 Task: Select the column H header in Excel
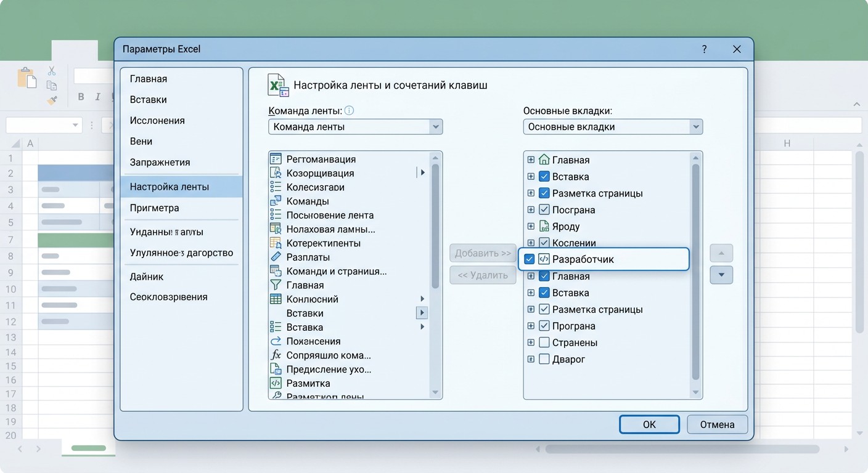787,144
